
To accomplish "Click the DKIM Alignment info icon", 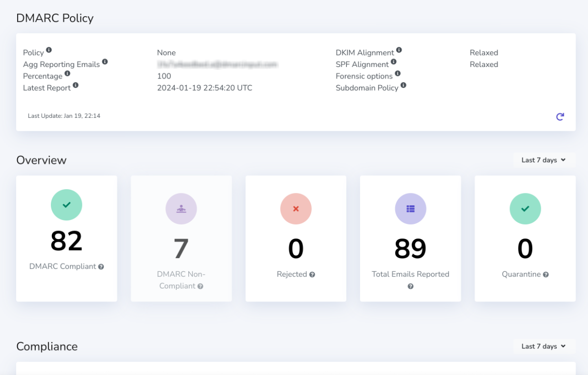I will (x=399, y=50).
